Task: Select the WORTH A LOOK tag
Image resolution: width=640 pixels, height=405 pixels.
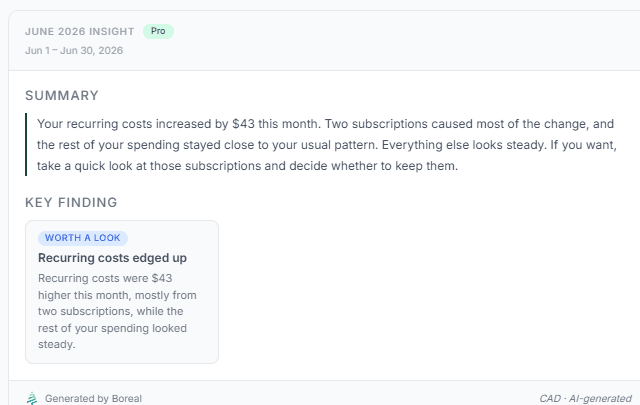Action: click(x=83, y=238)
